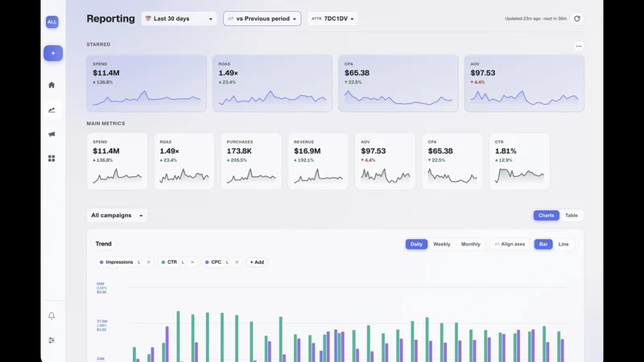Open the vs Previous period comparison dropdown
This screenshot has height=362, width=644.
pos(262,19)
